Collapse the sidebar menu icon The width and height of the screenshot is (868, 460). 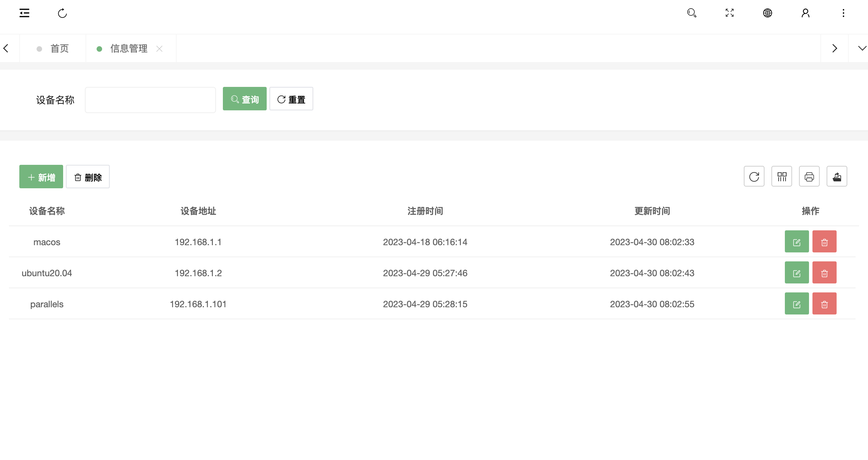(x=24, y=13)
